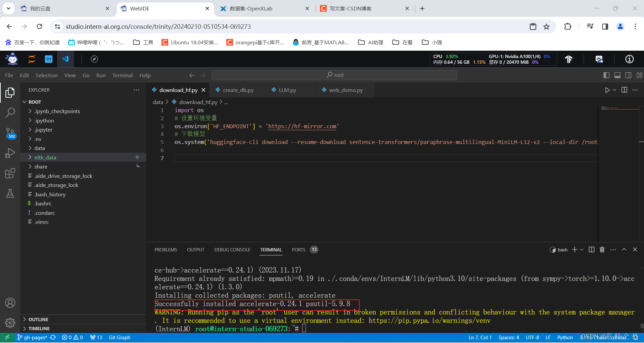Switch to PROBLEMS panel tab
Image resolution: width=644 pixels, height=343 pixels.
pyautogui.click(x=166, y=250)
